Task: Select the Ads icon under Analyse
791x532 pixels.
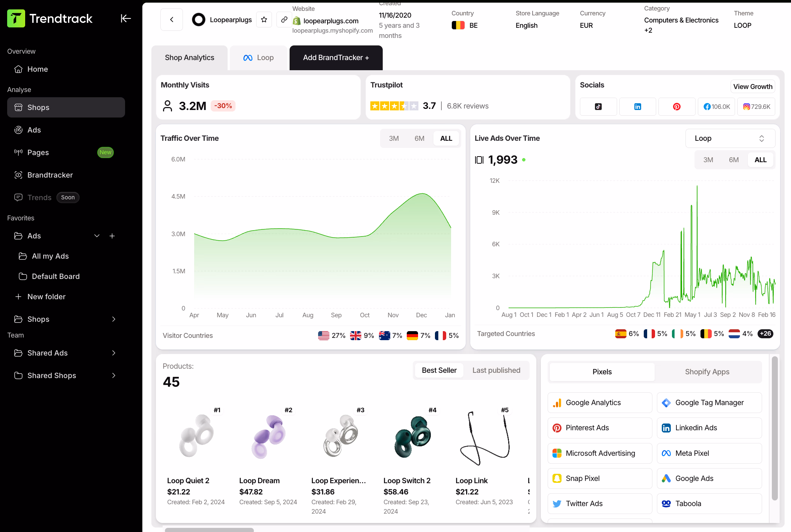Action: point(34,130)
